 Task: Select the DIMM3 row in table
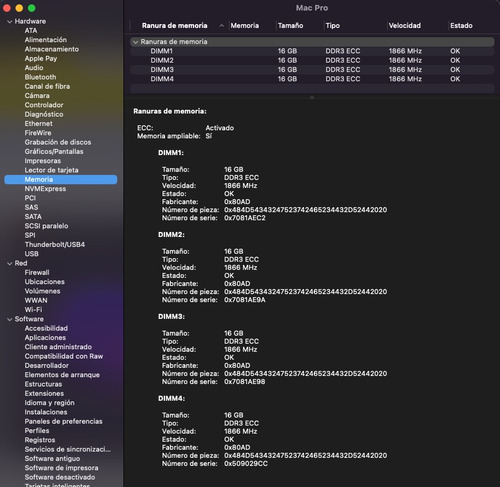pyautogui.click(x=312, y=70)
